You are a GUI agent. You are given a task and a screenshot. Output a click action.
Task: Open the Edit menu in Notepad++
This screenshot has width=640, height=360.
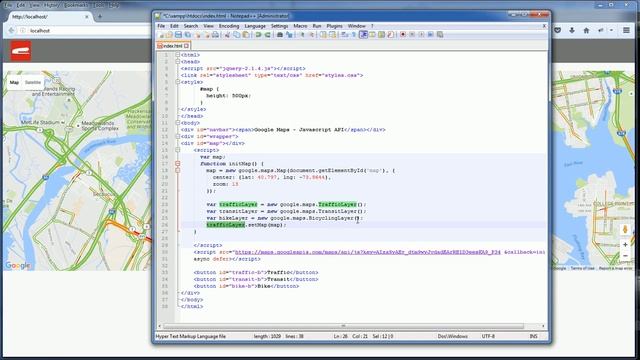(x=174, y=26)
